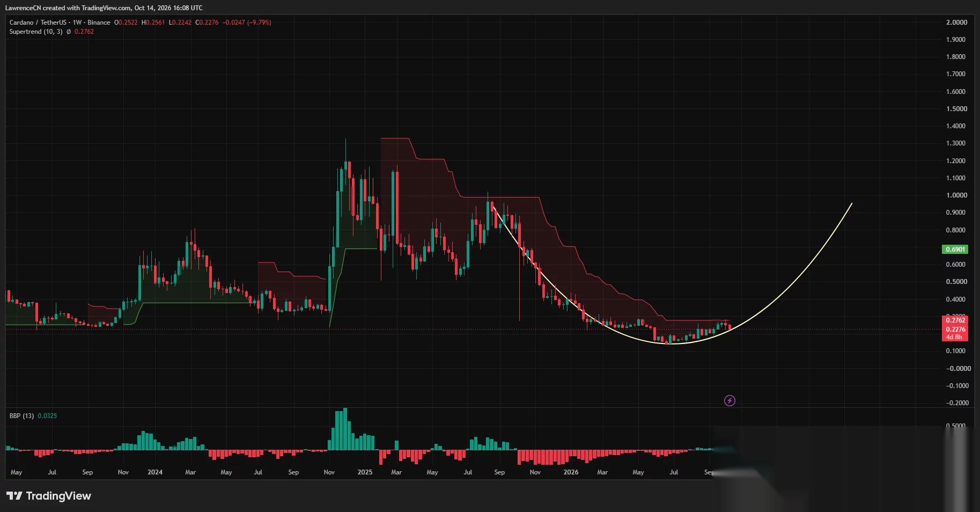Click the 2.0000 price scale label
This screenshot has height=512, width=980.
pyautogui.click(x=956, y=23)
